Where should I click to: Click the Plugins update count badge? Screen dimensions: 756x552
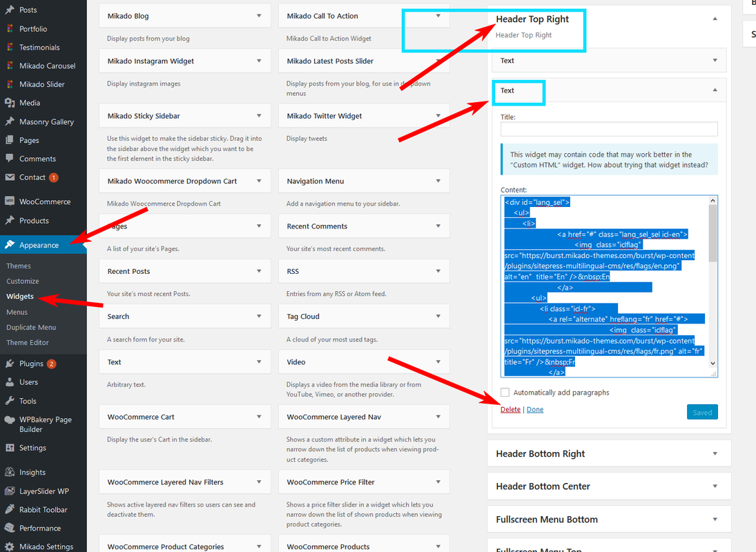(52, 364)
